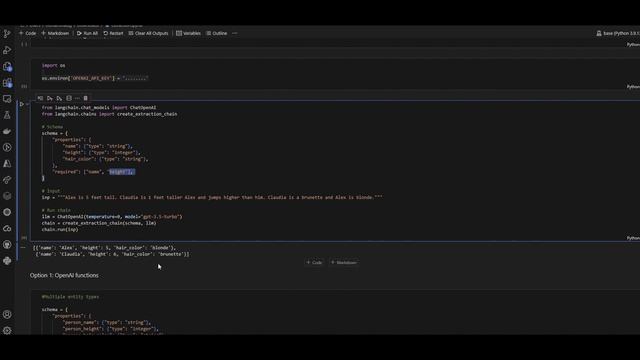Open the Run and Debug view
640x360 pixels.
click(x=7, y=50)
